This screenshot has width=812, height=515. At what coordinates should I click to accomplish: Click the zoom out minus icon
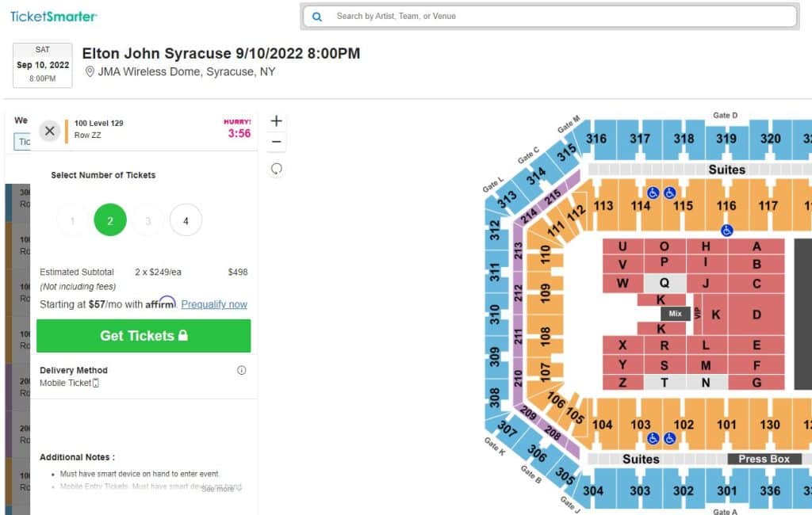(276, 143)
